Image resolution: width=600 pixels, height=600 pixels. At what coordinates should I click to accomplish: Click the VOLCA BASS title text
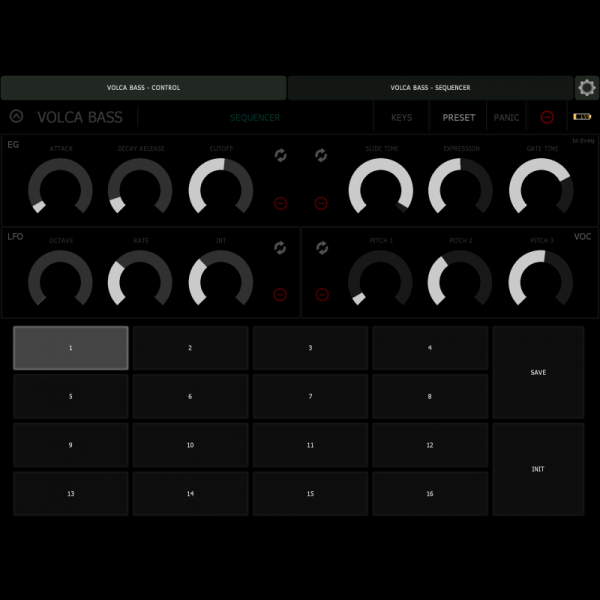[80, 117]
